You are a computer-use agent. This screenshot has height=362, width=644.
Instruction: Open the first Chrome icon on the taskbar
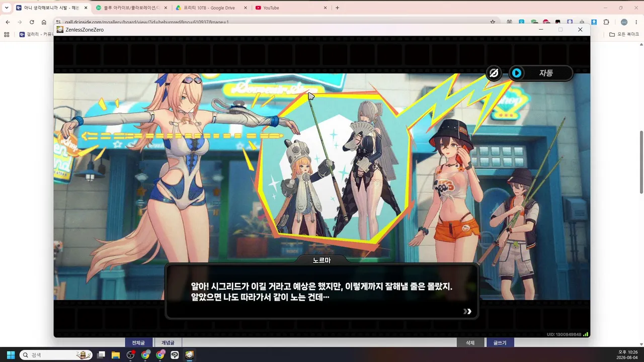(145, 355)
